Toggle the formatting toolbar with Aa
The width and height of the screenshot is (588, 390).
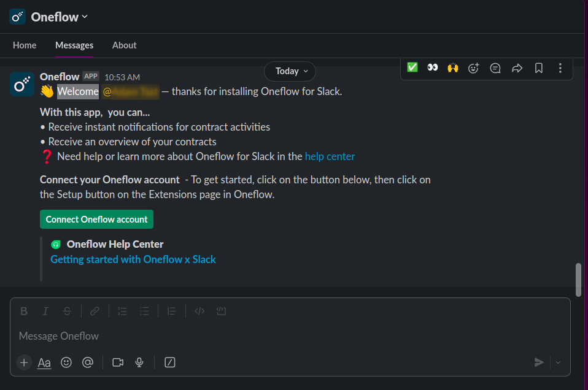[x=44, y=362]
